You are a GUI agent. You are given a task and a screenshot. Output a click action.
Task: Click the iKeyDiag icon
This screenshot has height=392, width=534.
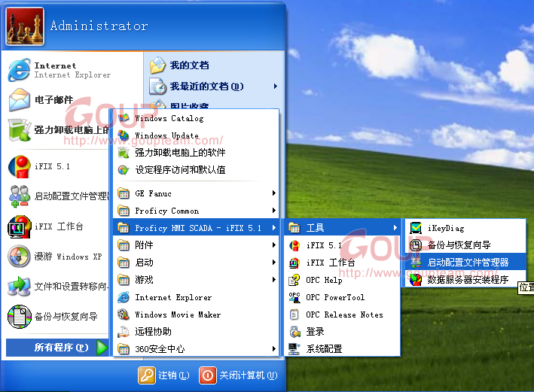pyautogui.click(x=416, y=228)
